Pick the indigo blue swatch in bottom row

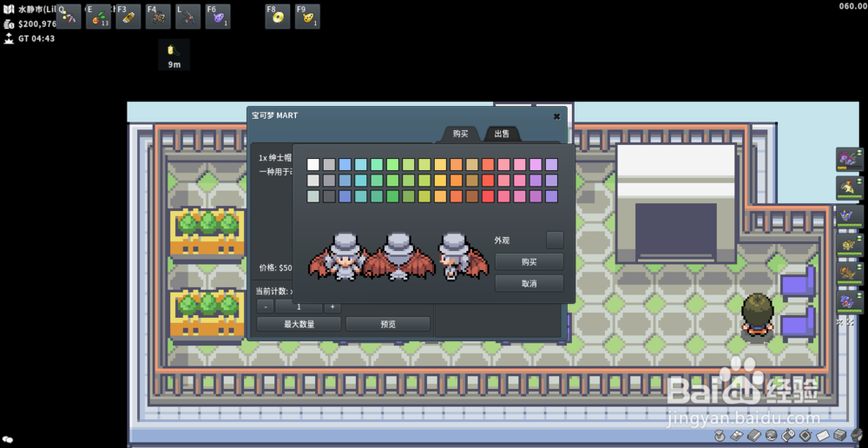(x=345, y=196)
